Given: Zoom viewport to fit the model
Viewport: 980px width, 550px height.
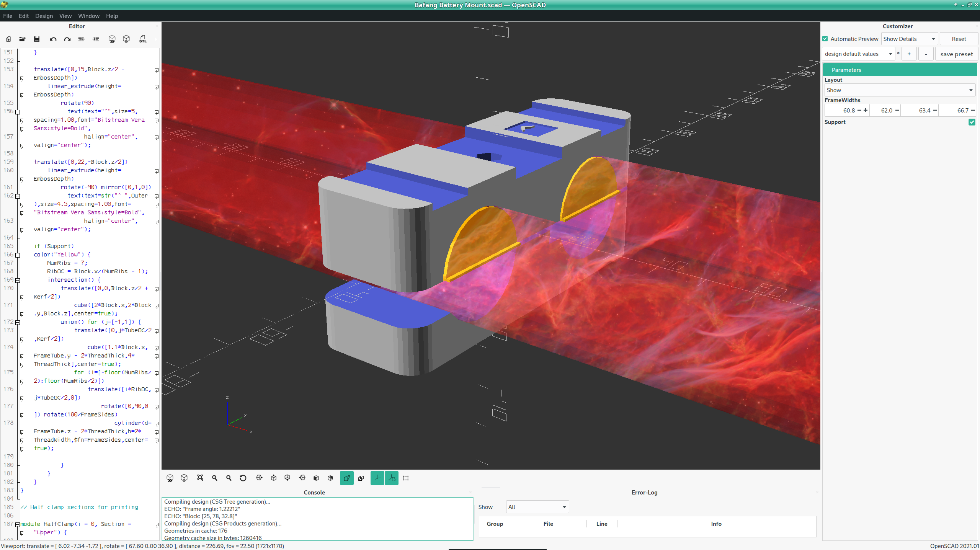Looking at the screenshot, I should 200,478.
